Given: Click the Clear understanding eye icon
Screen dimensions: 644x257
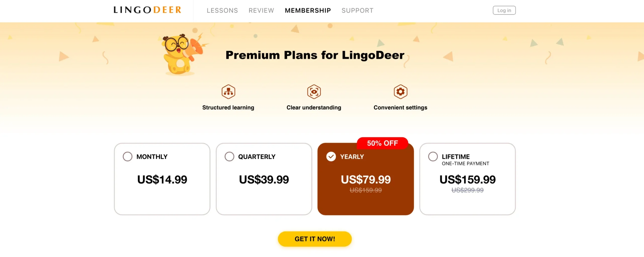Looking at the screenshot, I should [x=314, y=92].
